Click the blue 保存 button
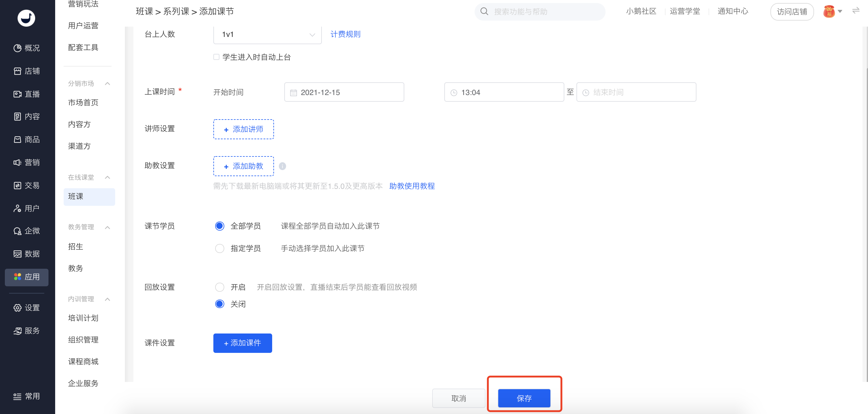The image size is (868, 414). (x=524, y=398)
